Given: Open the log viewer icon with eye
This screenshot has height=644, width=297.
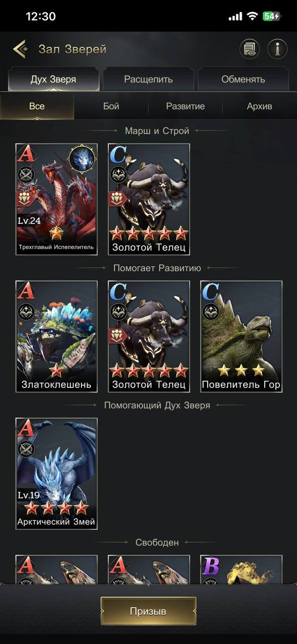Looking at the screenshot, I should (x=249, y=49).
